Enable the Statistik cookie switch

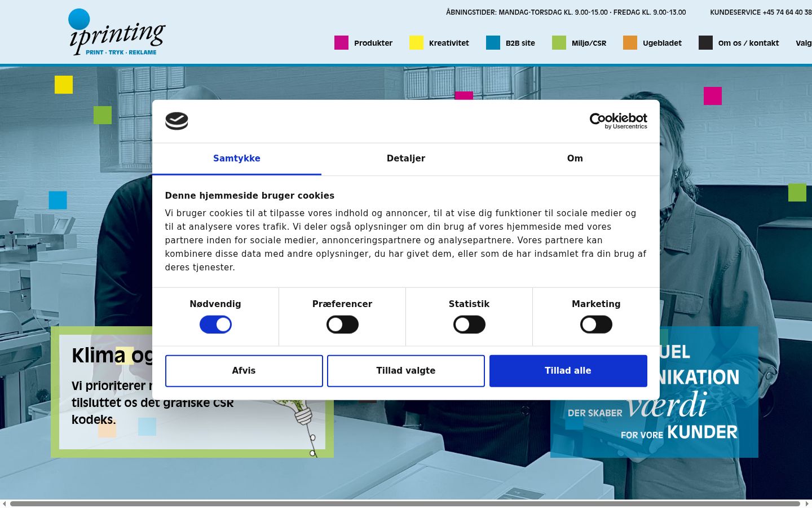(469, 325)
